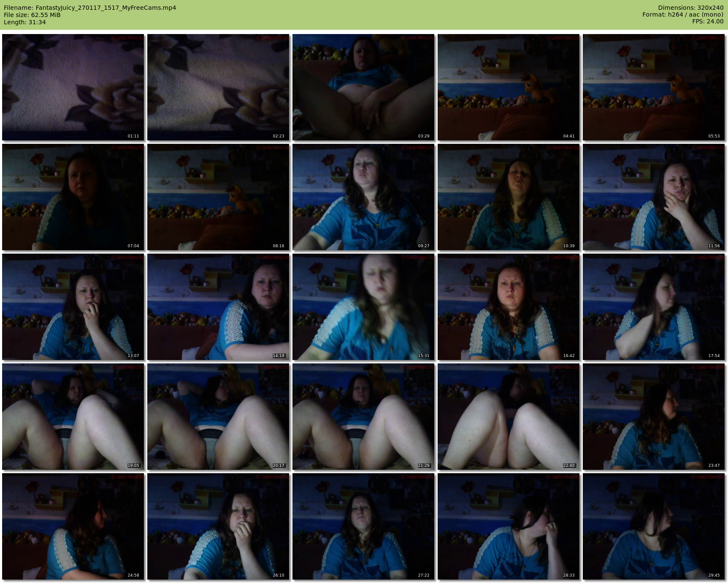
Task: Open the thumbnail stamped 02:23
Action: (x=218, y=87)
